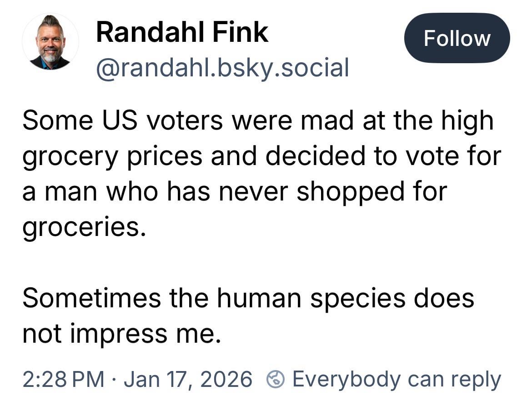Viewport: 532px width, 396px height.
Task: Click the Jan 17, 2026 date
Action: 188,379
